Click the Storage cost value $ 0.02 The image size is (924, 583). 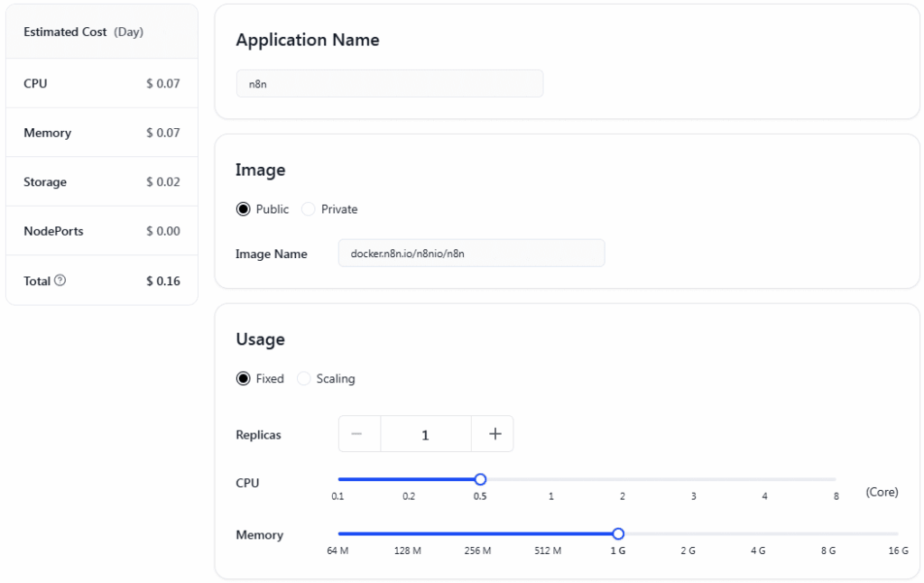pyautogui.click(x=163, y=181)
